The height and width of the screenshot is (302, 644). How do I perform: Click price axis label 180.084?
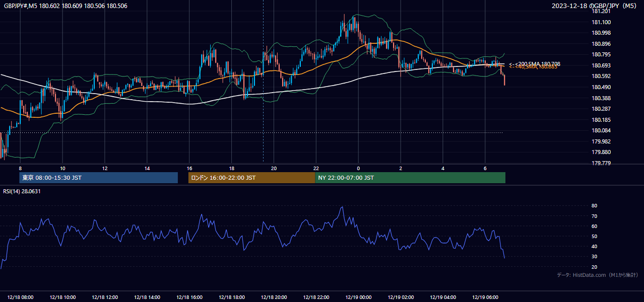tap(601, 130)
